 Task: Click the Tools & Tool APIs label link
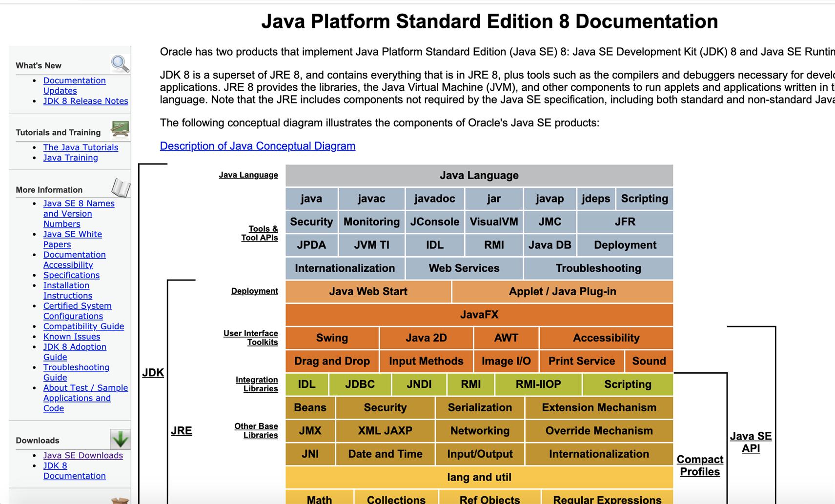(260, 233)
